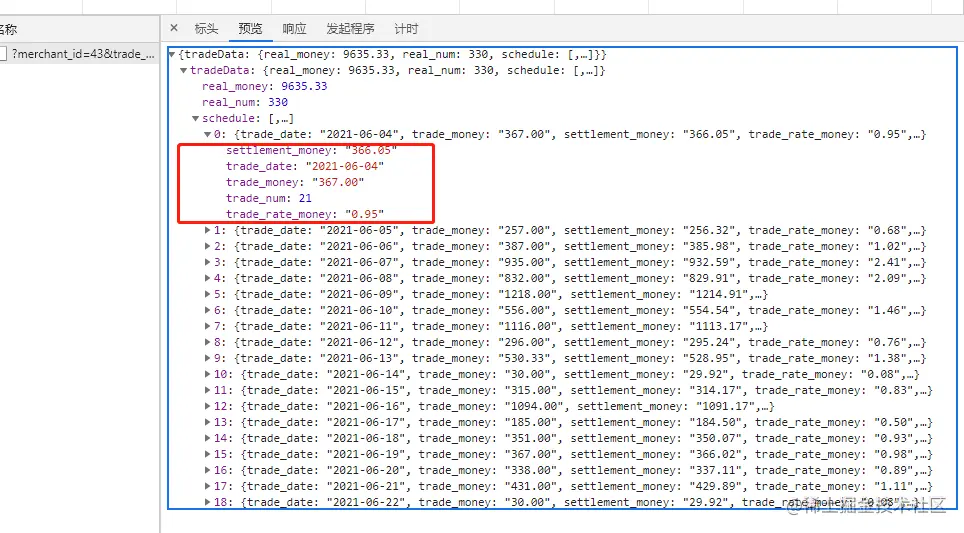
Task: Expand schedule item 12 dated 2021-06-16
Action: (208, 406)
